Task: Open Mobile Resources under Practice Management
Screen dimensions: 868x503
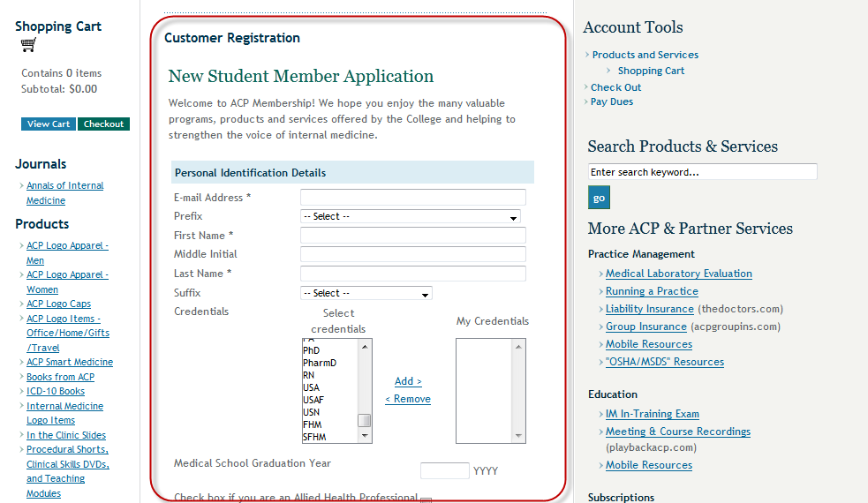Action: (x=649, y=344)
